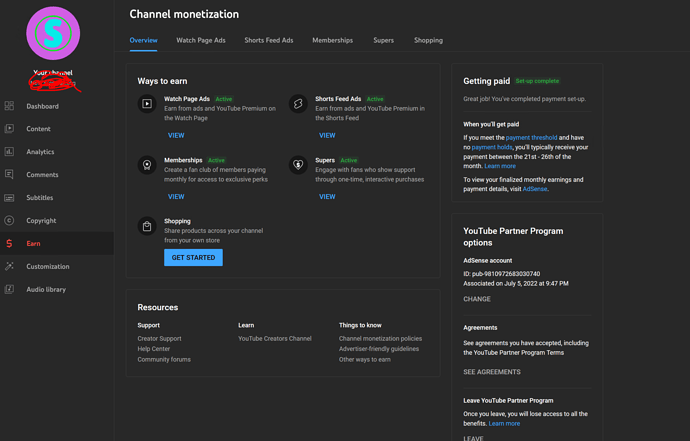Click the Watch Page Ads play icon
Screen dimensions: 690x441
(147, 104)
